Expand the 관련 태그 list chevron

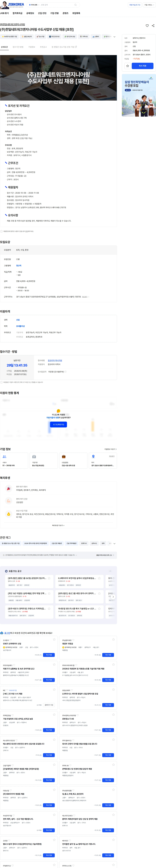(114, 544)
